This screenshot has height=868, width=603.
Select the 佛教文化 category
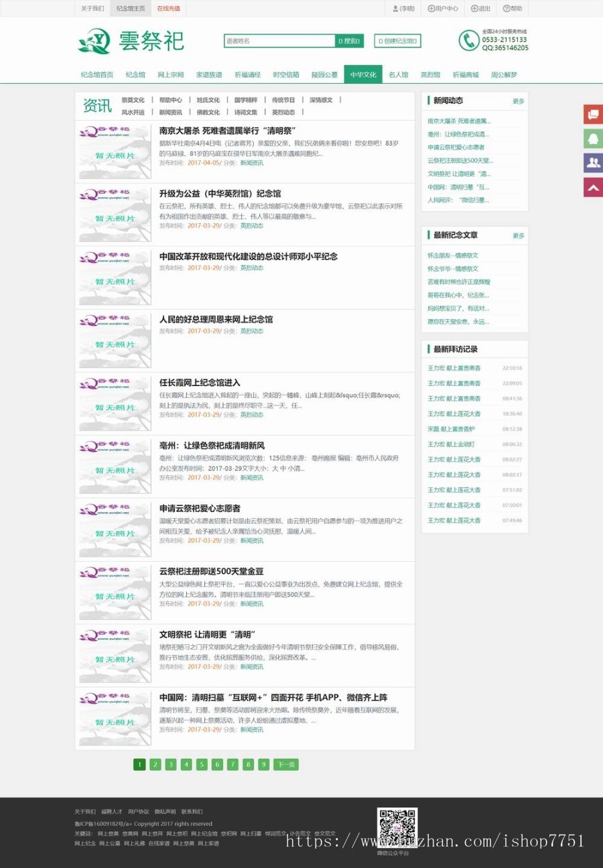[208, 113]
